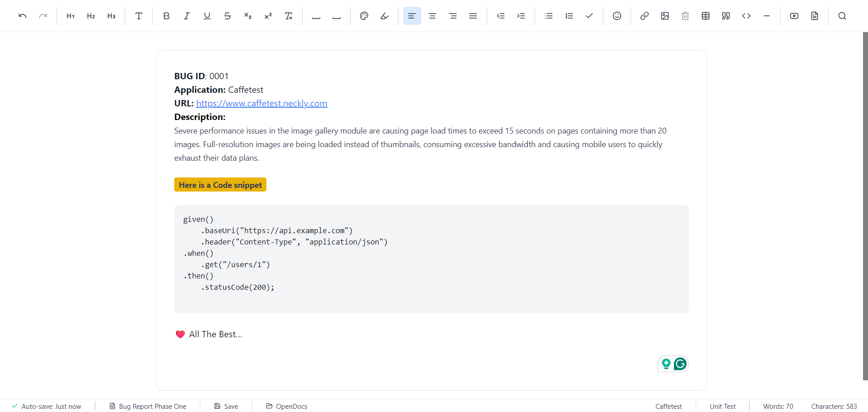The height and width of the screenshot is (412, 868).
Task: Open the OpenDocs folder
Action: tap(287, 406)
